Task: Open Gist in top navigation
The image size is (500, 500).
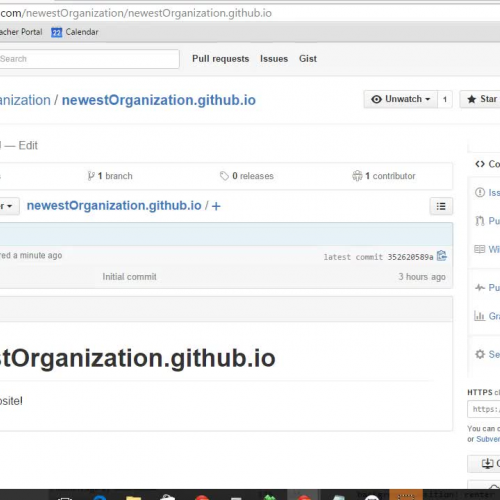Action: point(308,59)
